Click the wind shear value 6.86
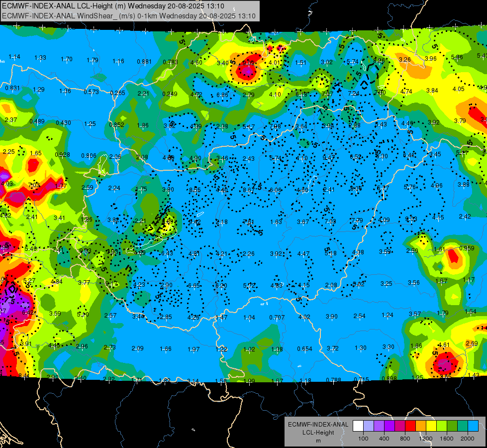 (x=222, y=95)
